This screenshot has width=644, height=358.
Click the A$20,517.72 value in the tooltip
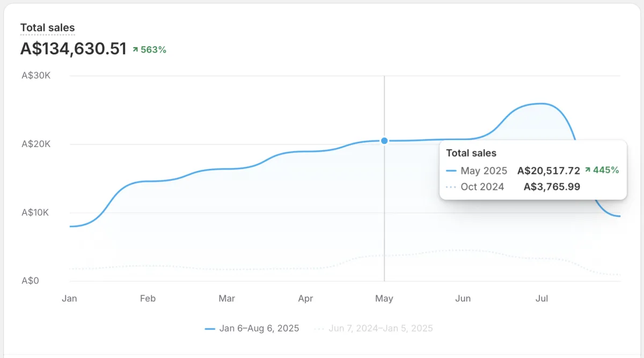[x=548, y=171]
